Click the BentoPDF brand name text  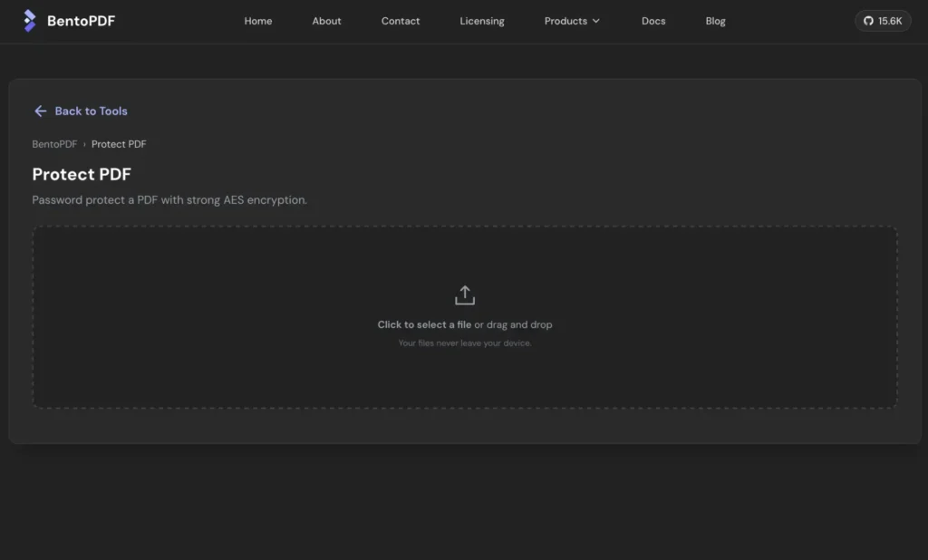coord(81,21)
